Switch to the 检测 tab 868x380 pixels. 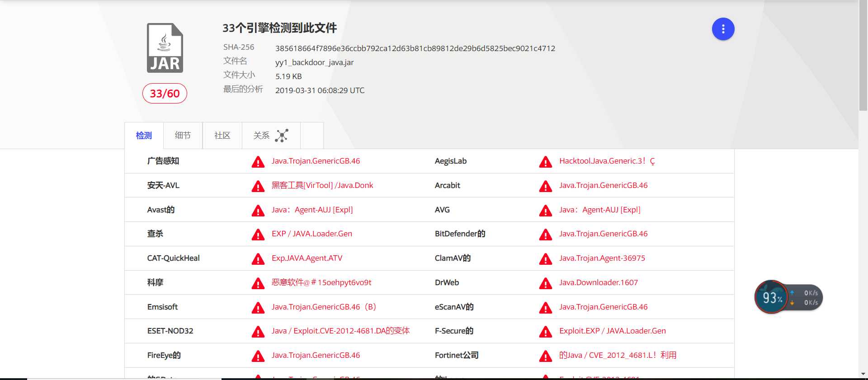click(x=144, y=136)
